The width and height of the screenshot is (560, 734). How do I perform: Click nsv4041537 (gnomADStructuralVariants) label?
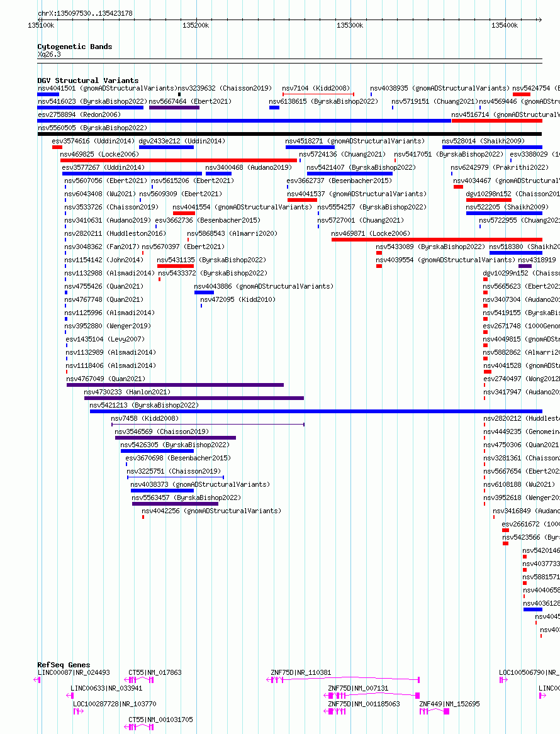click(x=357, y=194)
